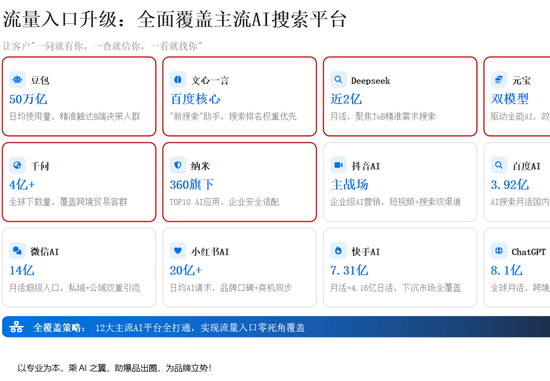The height and width of the screenshot is (381, 550).
Task: Click the 360旗下 text under 纳米
Action: pos(192,185)
